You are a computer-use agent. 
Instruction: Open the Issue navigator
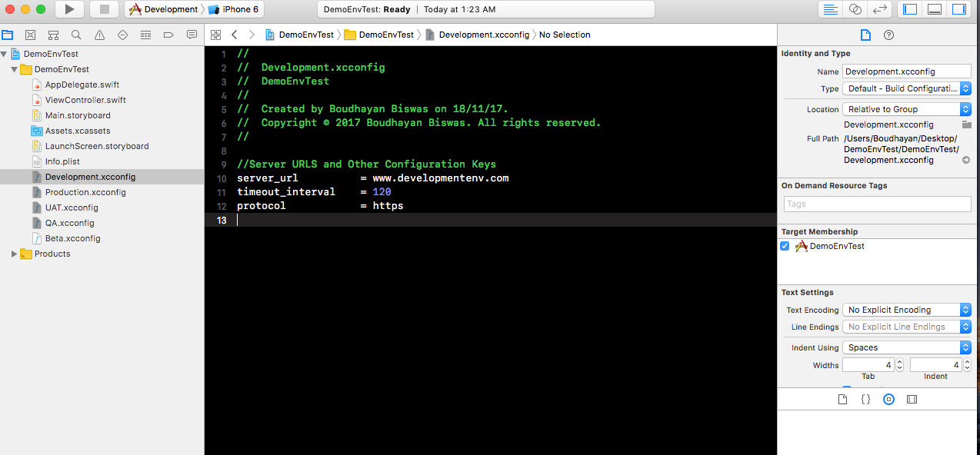click(99, 35)
